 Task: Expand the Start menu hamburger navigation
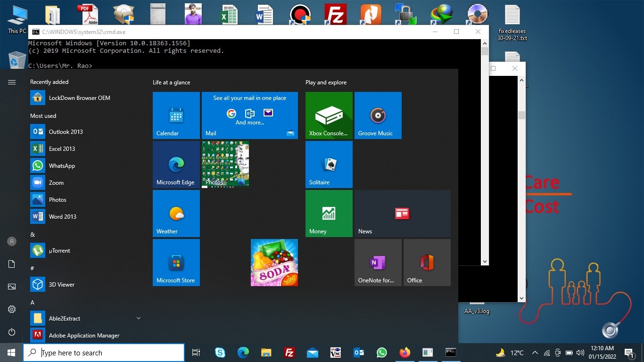[x=12, y=82]
